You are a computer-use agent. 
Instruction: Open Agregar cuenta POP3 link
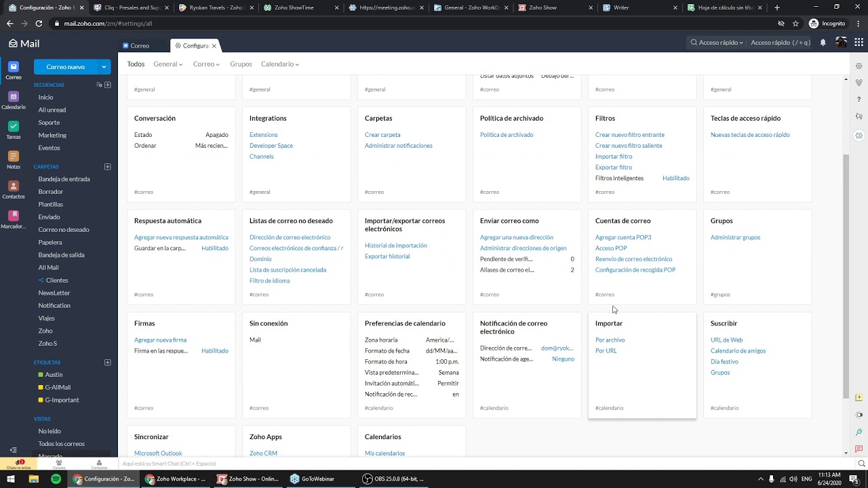pos(623,238)
